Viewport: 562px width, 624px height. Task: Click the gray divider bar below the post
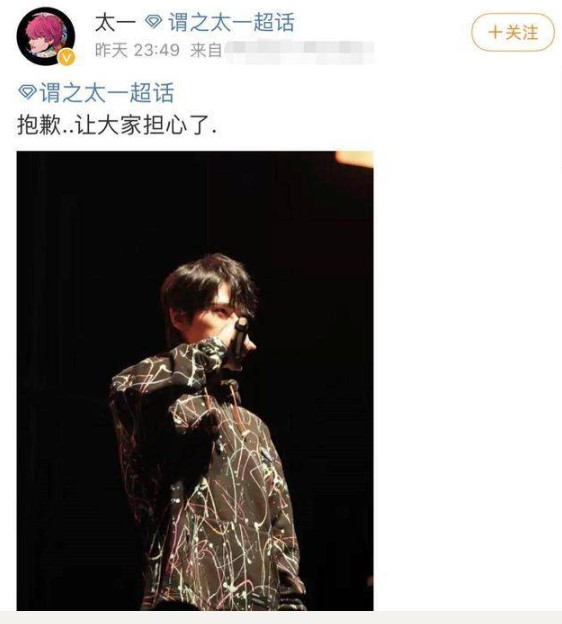[281, 618]
